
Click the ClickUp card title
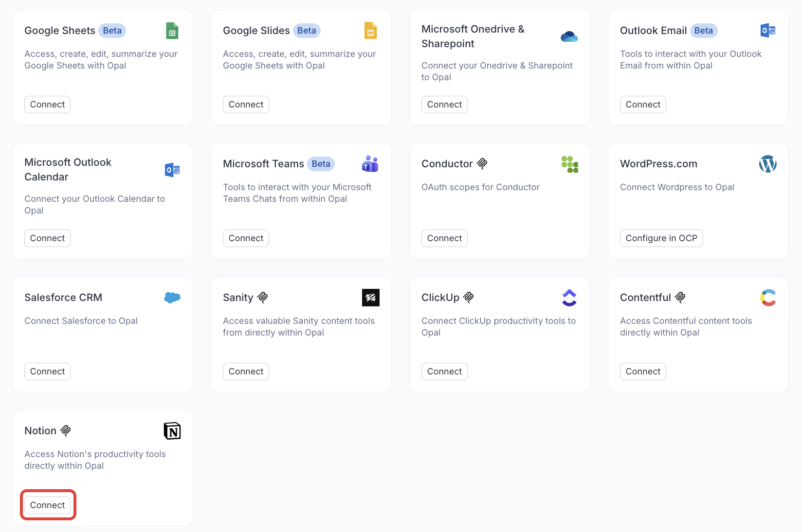pyautogui.click(x=440, y=298)
